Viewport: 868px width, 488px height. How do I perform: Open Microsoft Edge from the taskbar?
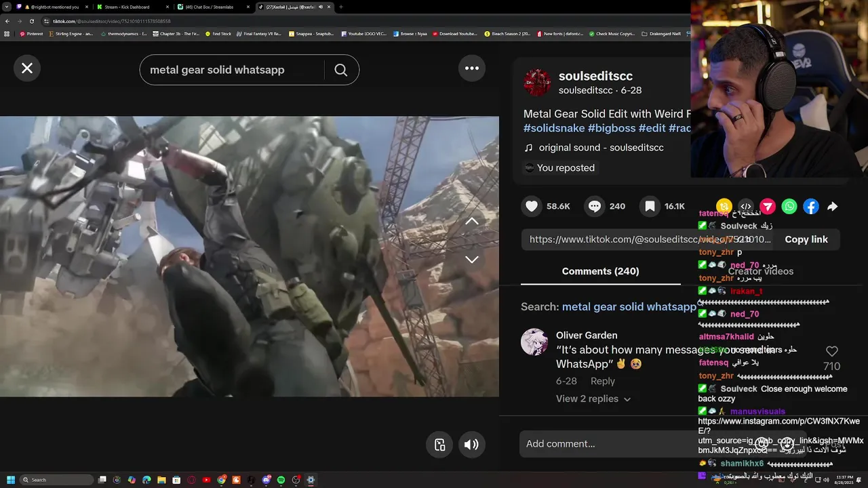146,480
